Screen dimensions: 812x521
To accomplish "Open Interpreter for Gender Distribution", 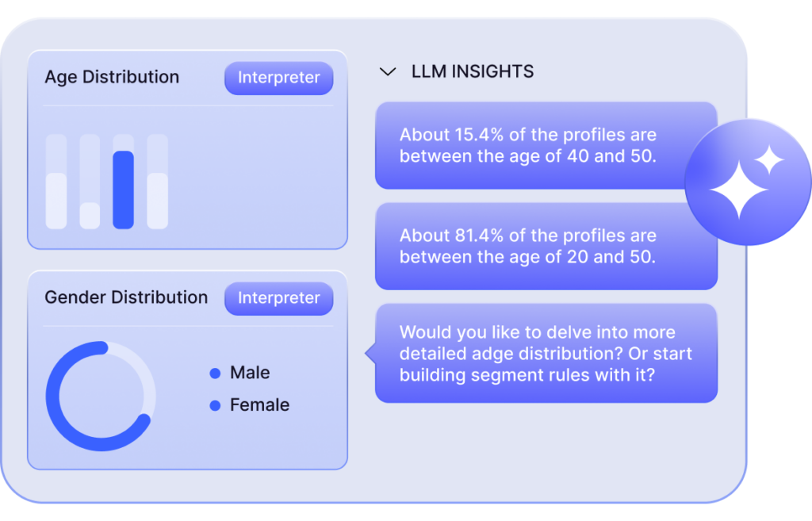I will coord(279,299).
